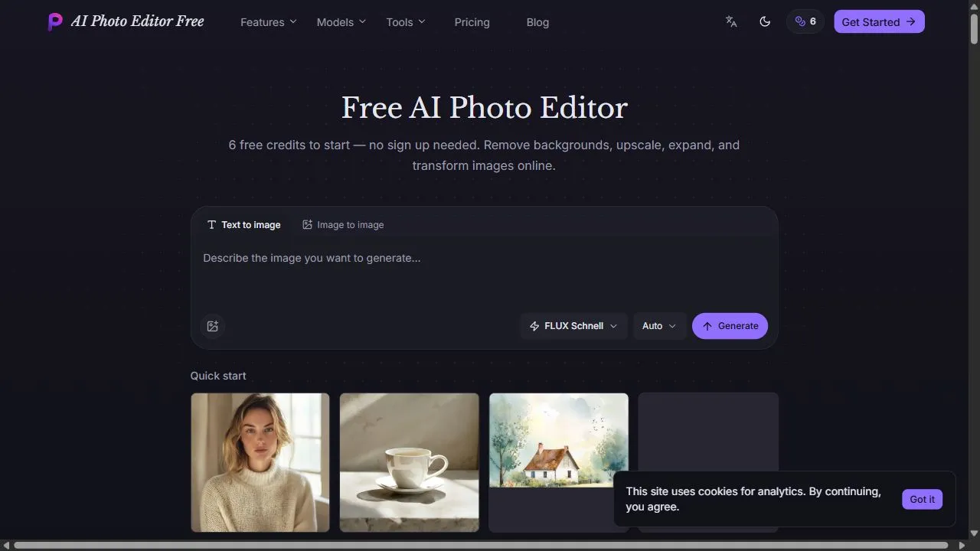This screenshot has width=980, height=551.
Task: Select the coffee cup thumbnail
Action: click(x=409, y=462)
